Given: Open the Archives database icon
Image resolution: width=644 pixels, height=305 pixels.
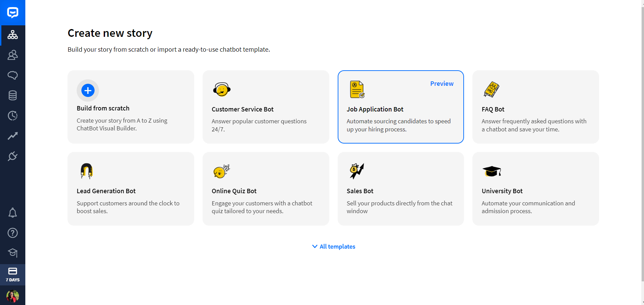Looking at the screenshot, I should coord(13,95).
